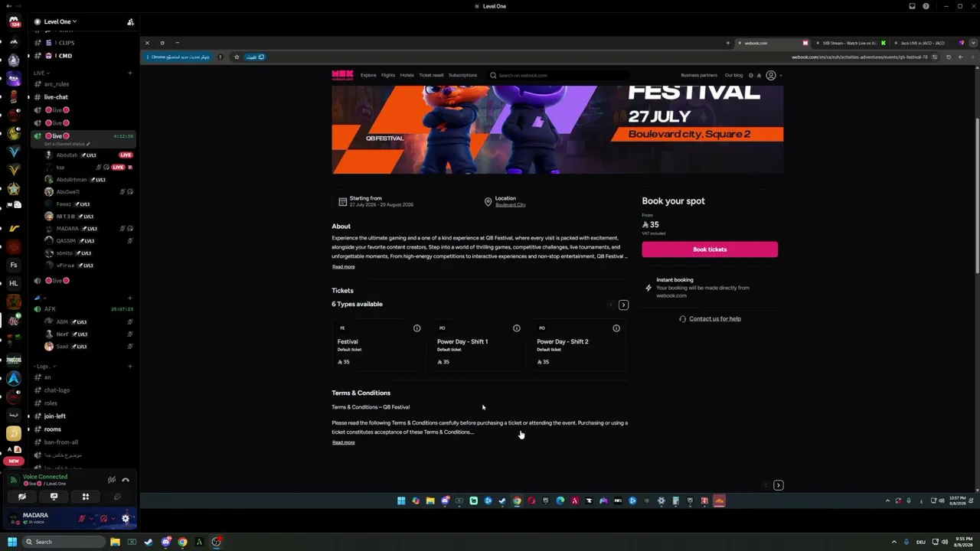Click the webook logo to go home
This screenshot has width=980, height=551.
click(x=342, y=75)
